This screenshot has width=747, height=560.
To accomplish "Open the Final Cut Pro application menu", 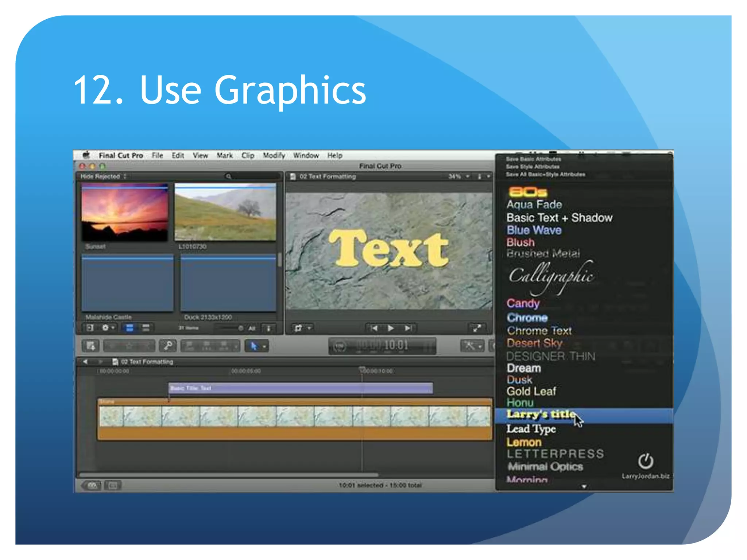I will click(121, 156).
